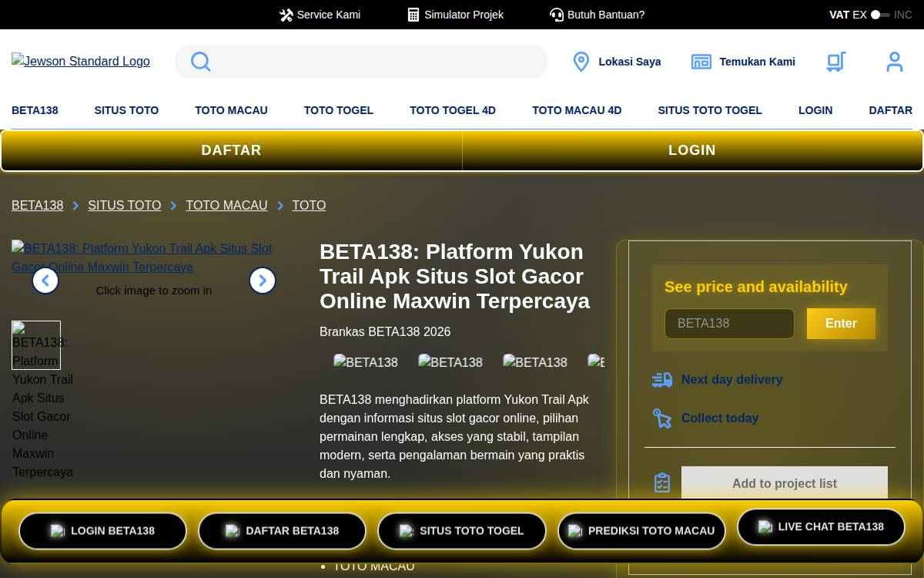Click breadcrumb chevron after TOTO MACAU
The width and height of the screenshot is (924, 578).
click(x=280, y=206)
